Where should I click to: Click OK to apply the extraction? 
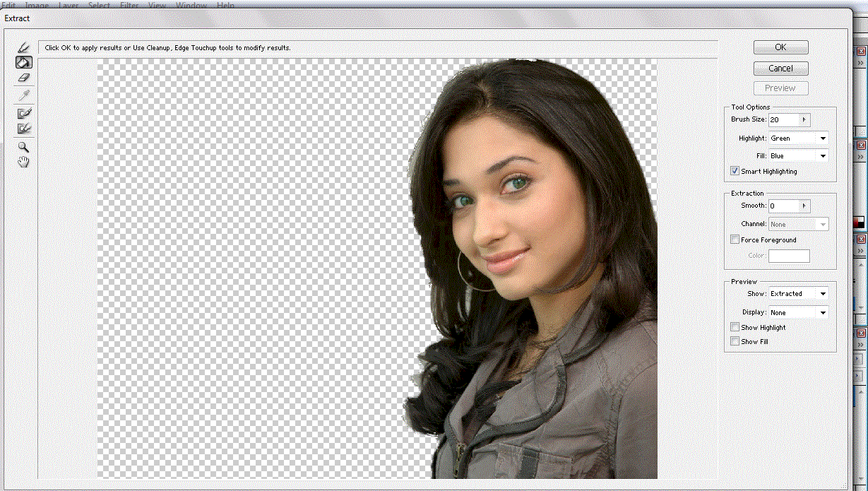(x=780, y=47)
